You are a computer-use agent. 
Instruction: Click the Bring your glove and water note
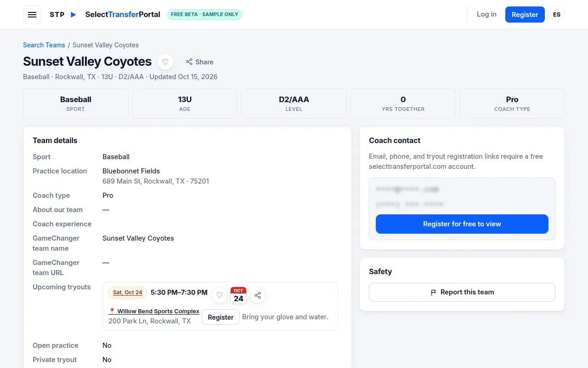[285, 317]
